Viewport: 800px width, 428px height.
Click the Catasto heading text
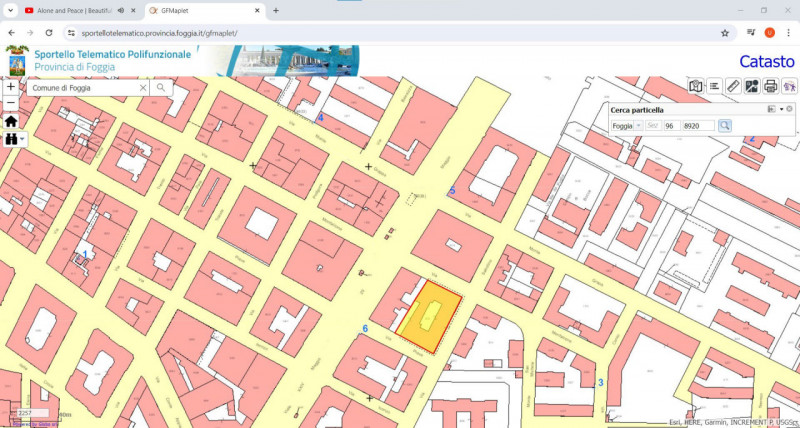click(767, 62)
